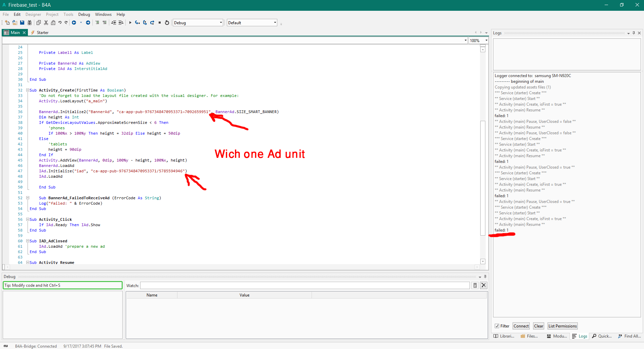Open a project with the open folder icon

pyautogui.click(x=14, y=22)
